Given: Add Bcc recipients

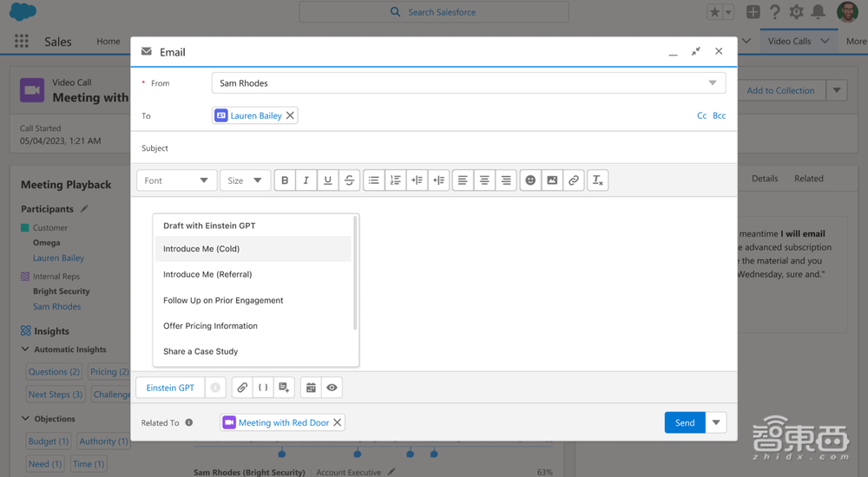Looking at the screenshot, I should coord(719,115).
